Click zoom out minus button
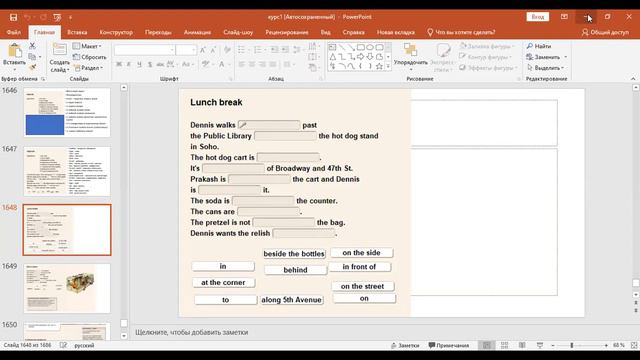 553,345
